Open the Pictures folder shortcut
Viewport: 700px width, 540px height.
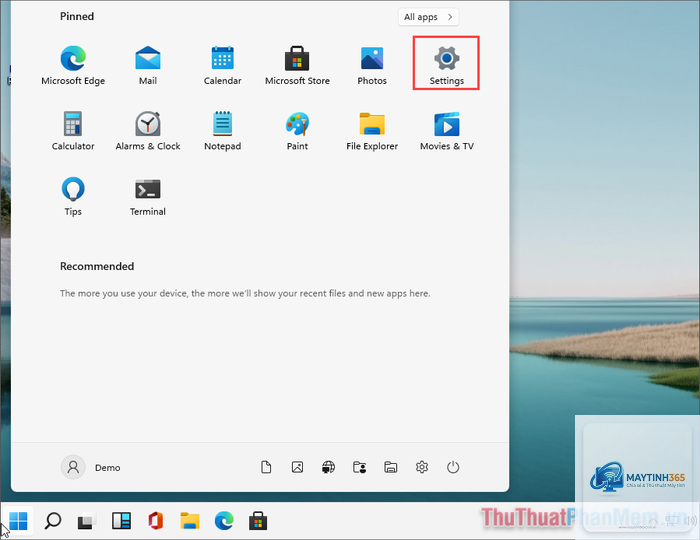pos(297,467)
